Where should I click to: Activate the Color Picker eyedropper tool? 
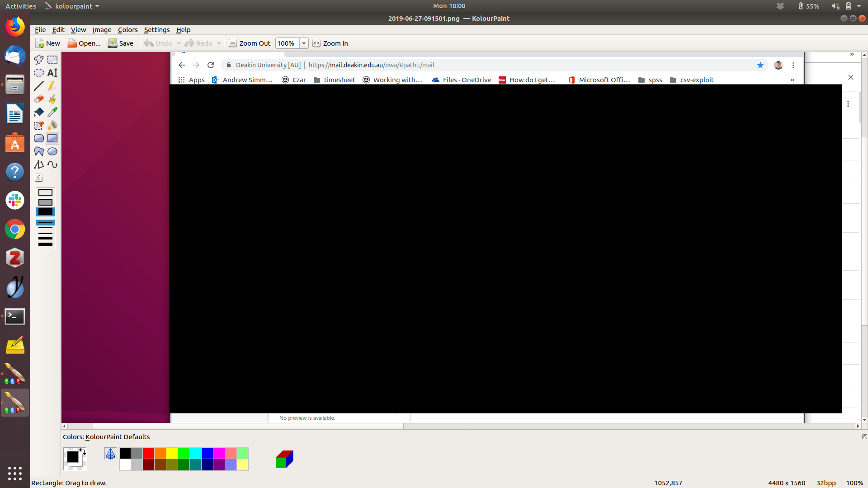52,112
